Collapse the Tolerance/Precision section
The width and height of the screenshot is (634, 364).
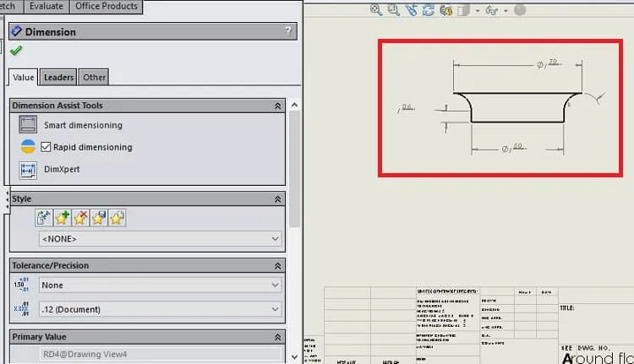(x=278, y=266)
